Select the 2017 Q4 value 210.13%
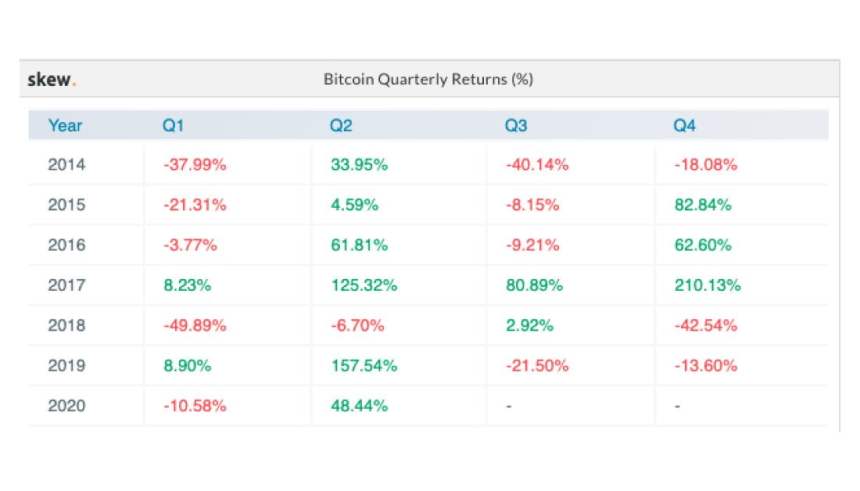860x491 pixels. click(x=707, y=285)
